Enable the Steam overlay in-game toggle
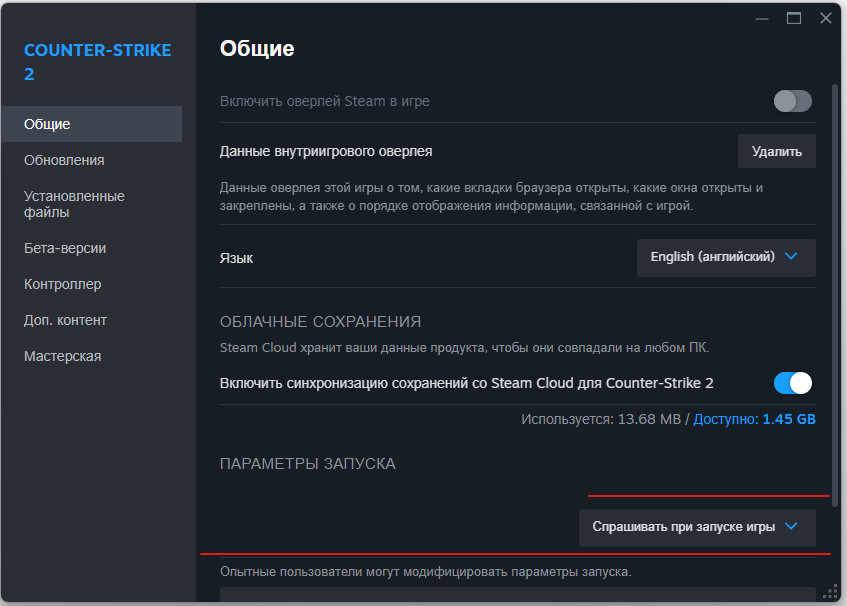Image resolution: width=847 pixels, height=606 pixels. [792, 101]
